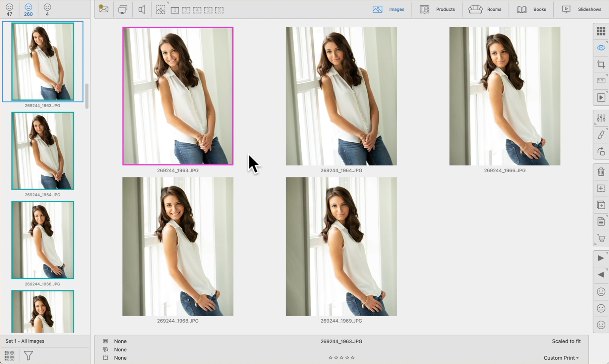Screen dimensions: 609x364
Task: Open the filter funnel icon
Action: 28,355
